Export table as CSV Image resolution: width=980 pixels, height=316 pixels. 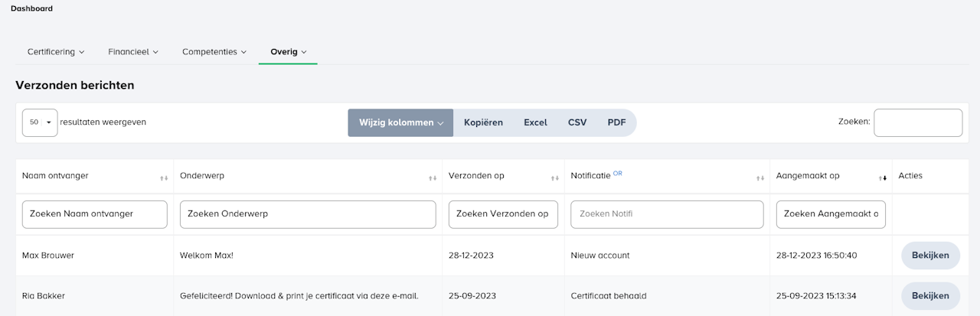tap(577, 122)
